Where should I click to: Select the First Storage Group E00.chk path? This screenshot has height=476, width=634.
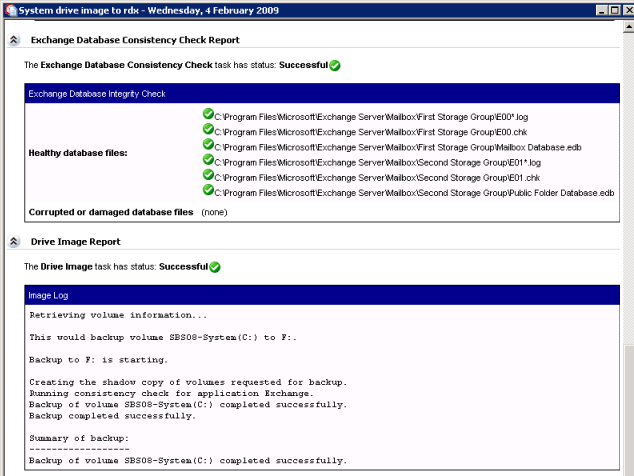(371, 132)
